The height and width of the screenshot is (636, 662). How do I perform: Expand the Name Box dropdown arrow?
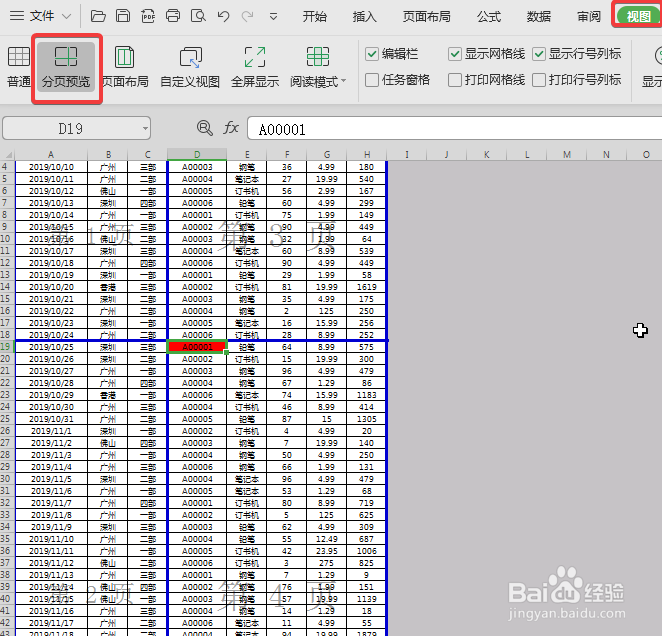point(145,128)
